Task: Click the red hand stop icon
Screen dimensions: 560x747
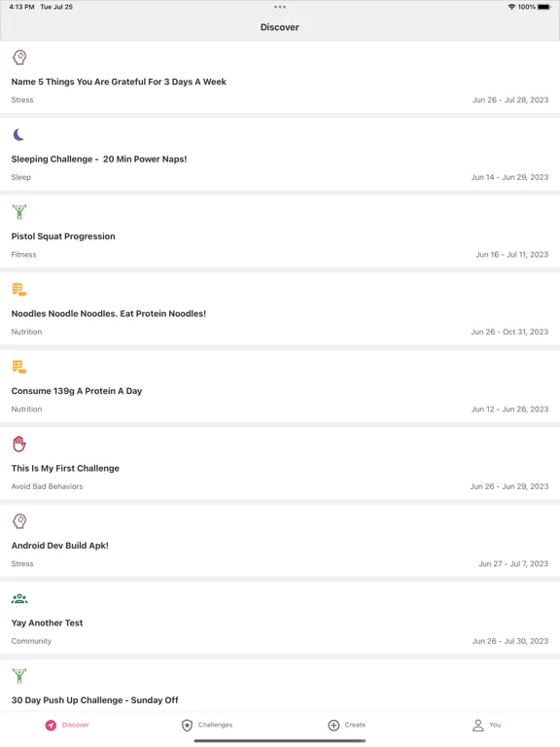Action: [x=19, y=444]
